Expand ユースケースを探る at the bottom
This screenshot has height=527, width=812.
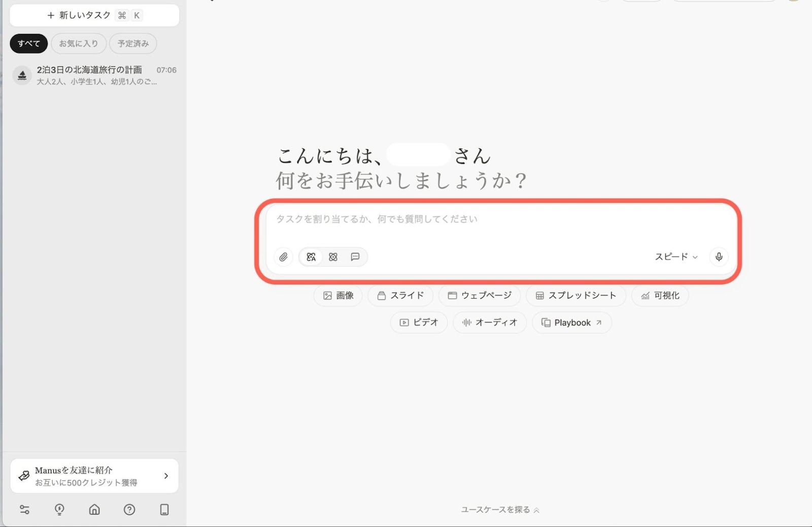point(500,510)
